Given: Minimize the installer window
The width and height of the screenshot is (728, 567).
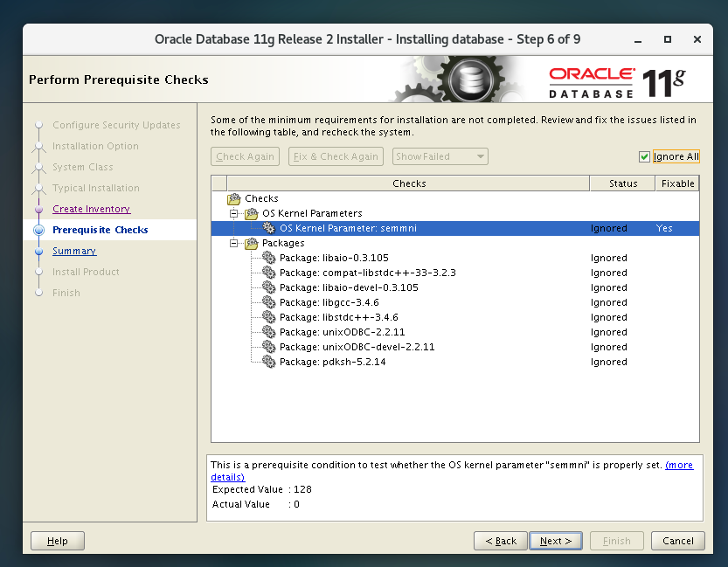Looking at the screenshot, I should 638,40.
